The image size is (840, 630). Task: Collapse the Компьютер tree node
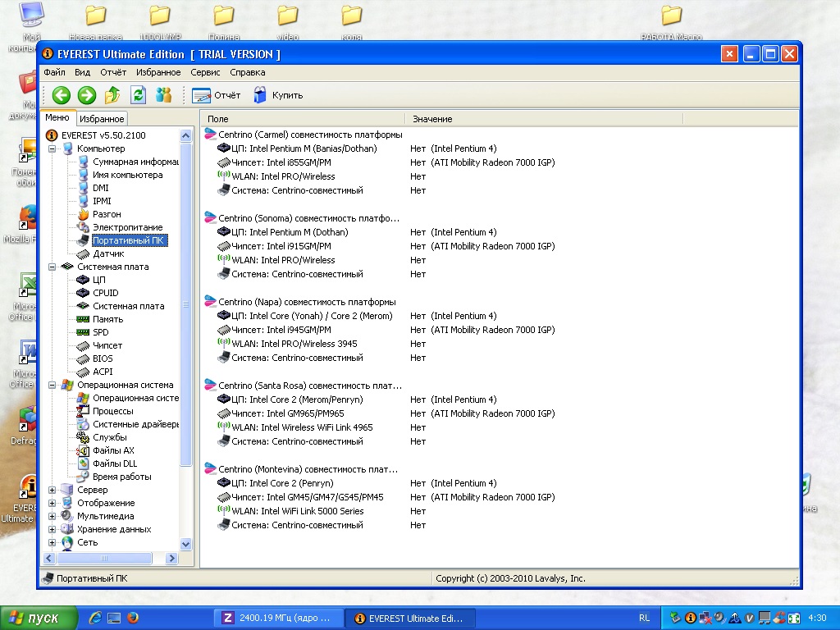[52, 149]
